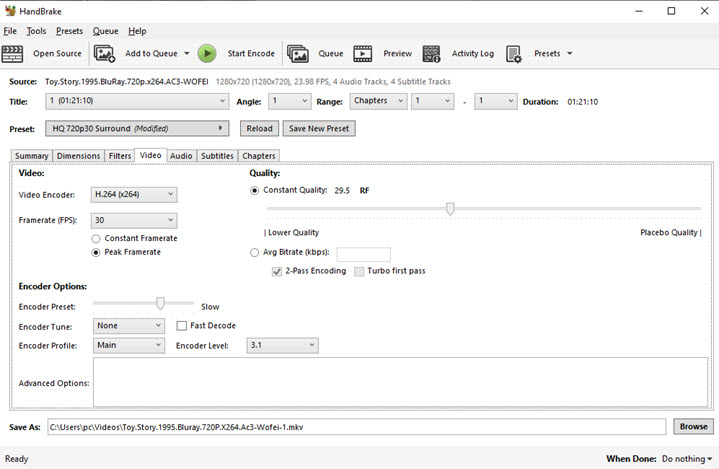Open the ending chapter dropdown
This screenshot has height=469, width=719.
[496, 101]
